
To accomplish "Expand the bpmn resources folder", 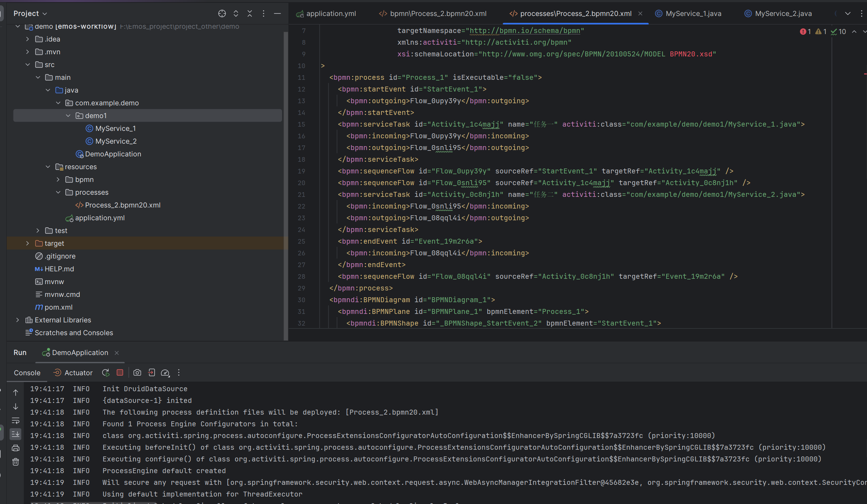I will click(x=58, y=179).
